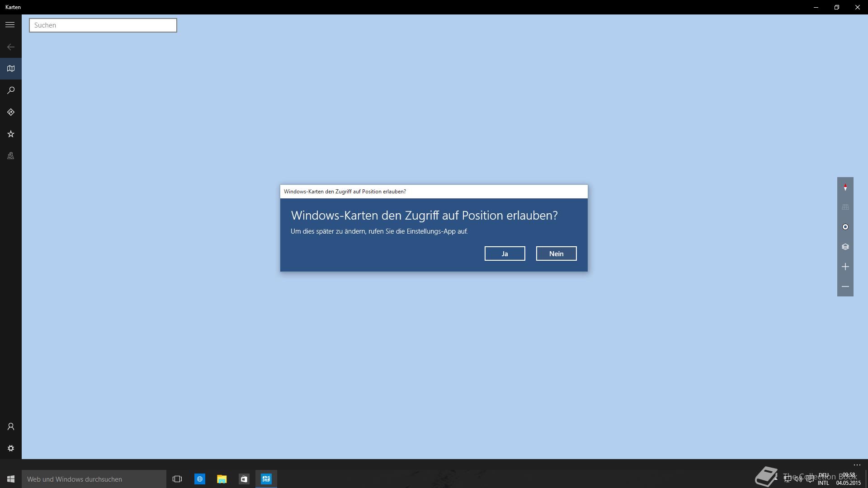Screen dimensions: 868x488
Task: Click the Web und Windows search field
Action: coord(94,479)
